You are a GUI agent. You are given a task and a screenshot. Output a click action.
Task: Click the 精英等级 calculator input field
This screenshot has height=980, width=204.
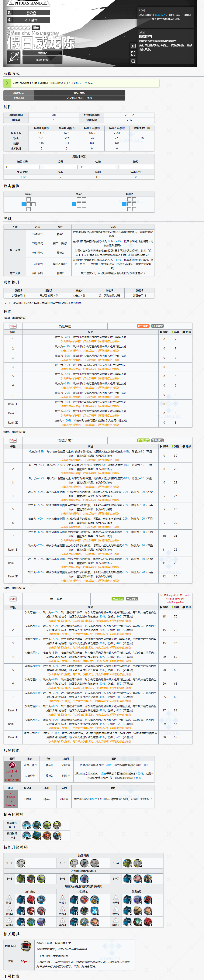[22, 167]
